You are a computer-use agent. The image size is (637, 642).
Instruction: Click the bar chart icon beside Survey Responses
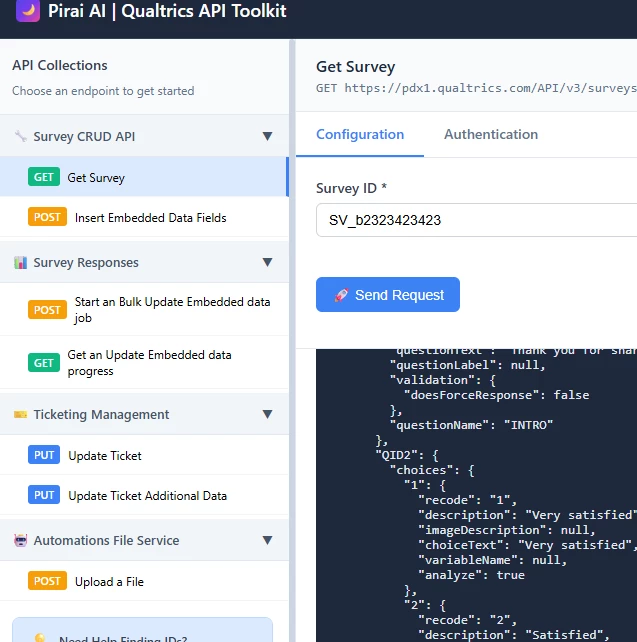20,262
